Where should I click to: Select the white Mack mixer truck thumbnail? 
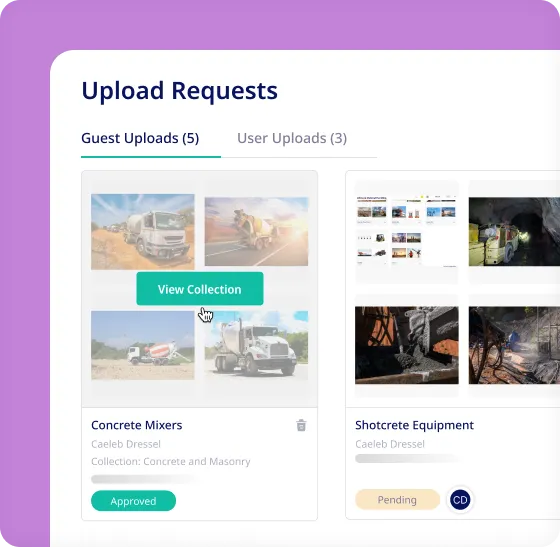point(256,345)
